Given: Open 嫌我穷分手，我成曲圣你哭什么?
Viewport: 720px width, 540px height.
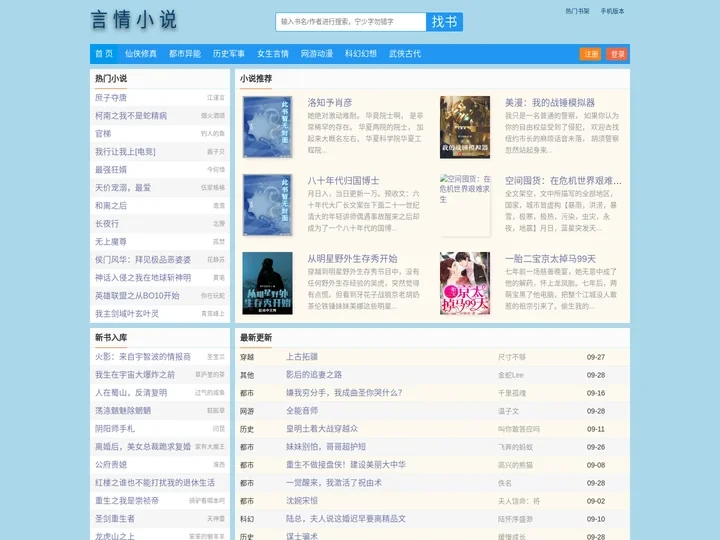Looking at the screenshot, I should click(344, 393).
